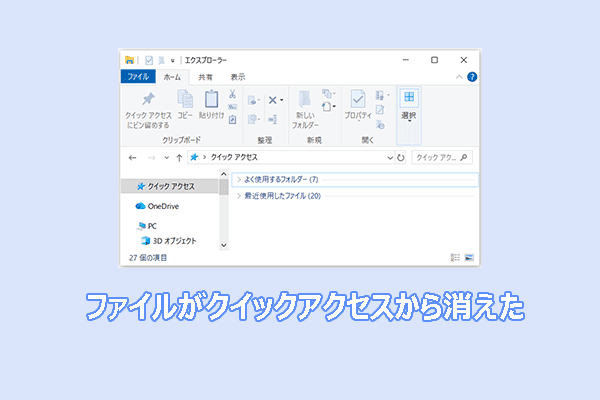Click the Paste (貼り付け) clipboard icon

pyautogui.click(x=211, y=99)
